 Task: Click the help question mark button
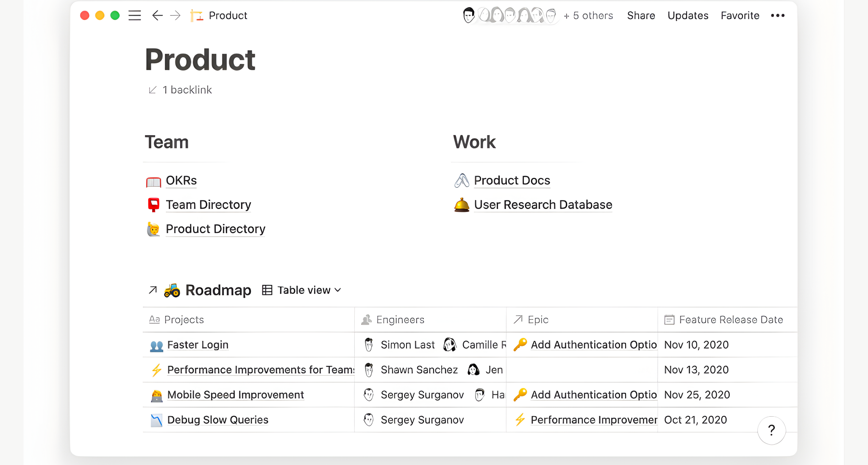[x=771, y=430]
